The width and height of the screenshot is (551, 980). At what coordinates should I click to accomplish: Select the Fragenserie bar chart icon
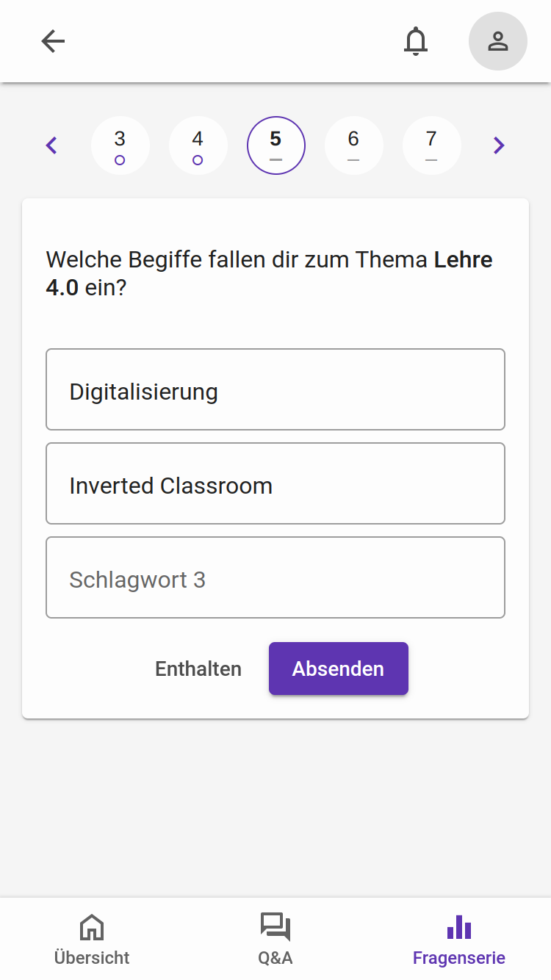[x=459, y=927]
